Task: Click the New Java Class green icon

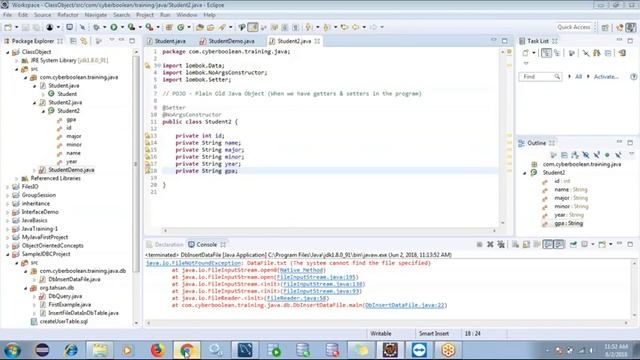Action: click(180, 27)
